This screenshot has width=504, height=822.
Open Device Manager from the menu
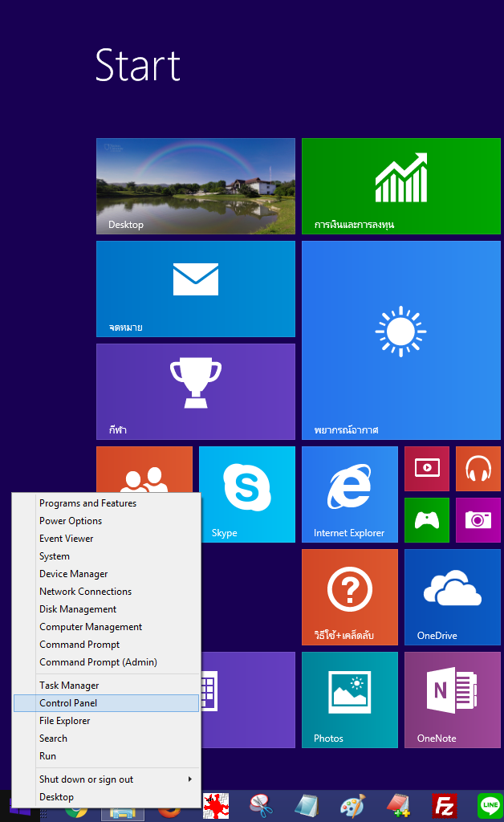pyautogui.click(x=107, y=574)
